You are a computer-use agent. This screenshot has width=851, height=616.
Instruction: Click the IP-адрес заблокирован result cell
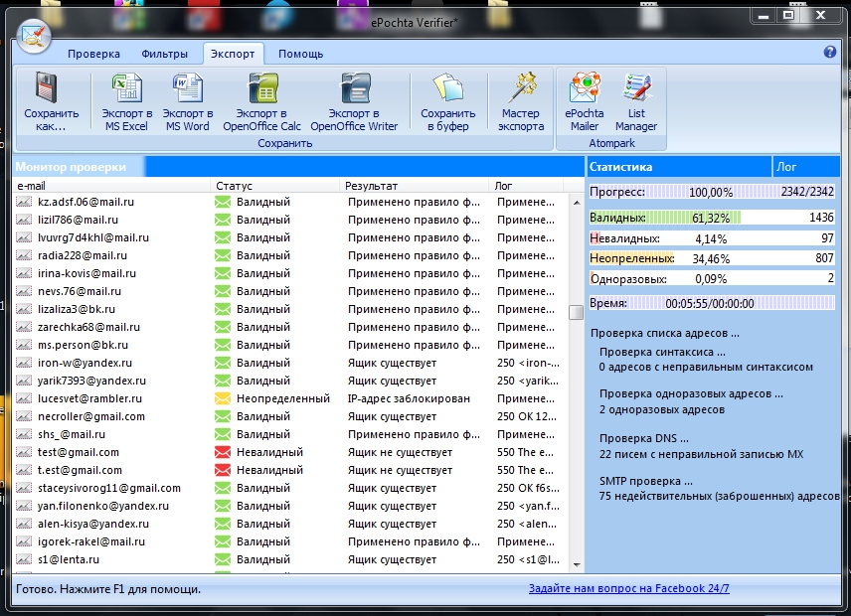409,398
